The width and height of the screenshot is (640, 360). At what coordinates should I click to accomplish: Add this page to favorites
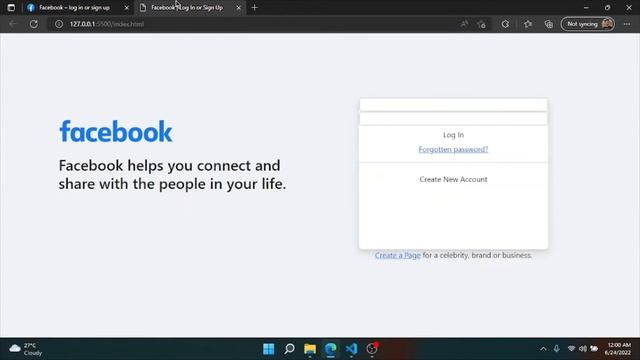[481, 24]
